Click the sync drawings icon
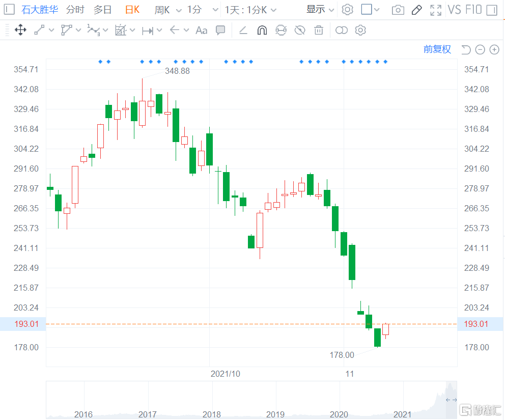Image resolution: width=505 pixels, height=420 pixels. tap(281, 30)
